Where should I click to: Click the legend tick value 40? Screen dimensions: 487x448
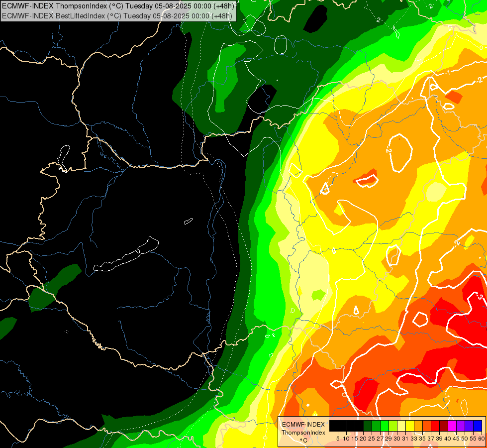(448, 439)
